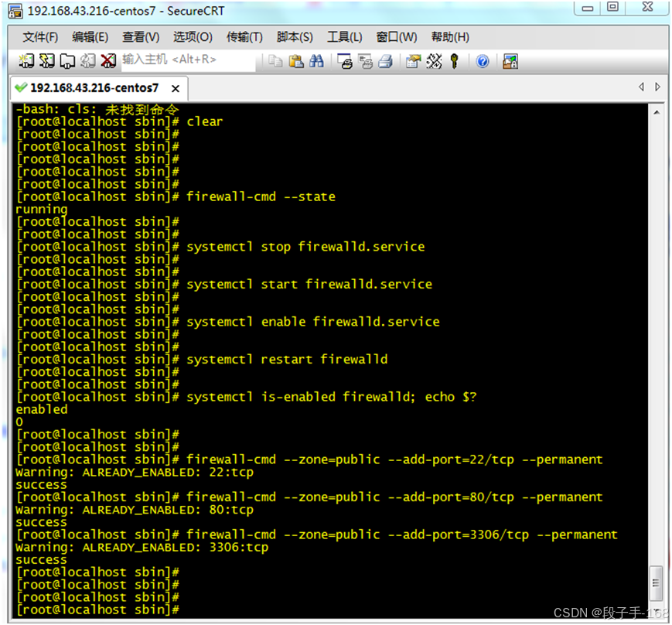Screen dimensions: 672x625
Task: Open the 传输(T) menu
Action: pos(244,37)
